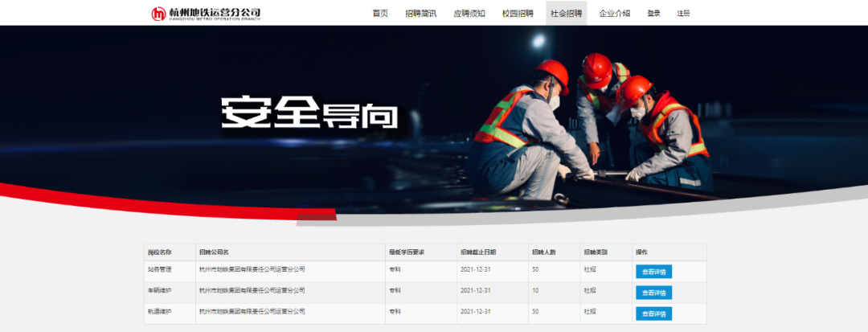Click the 安全导向 banner image
This screenshot has width=868, height=332.
pyautogui.click(x=434, y=121)
